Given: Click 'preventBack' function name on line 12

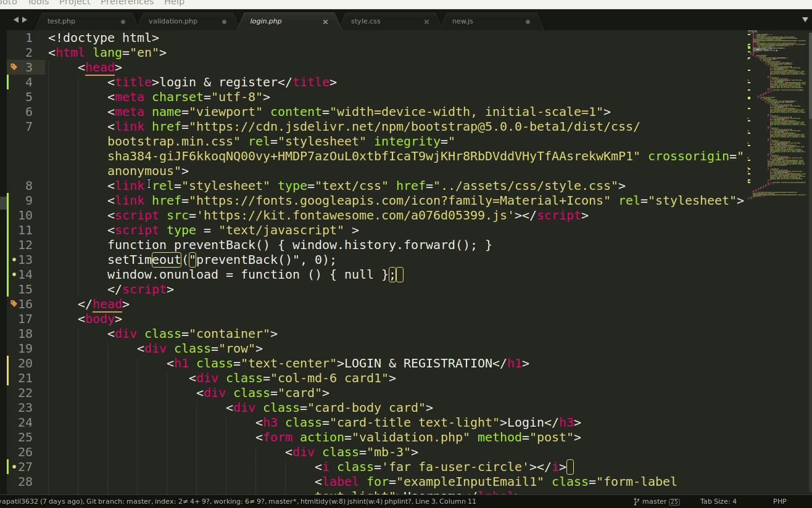Looking at the screenshot, I should 215,245.
